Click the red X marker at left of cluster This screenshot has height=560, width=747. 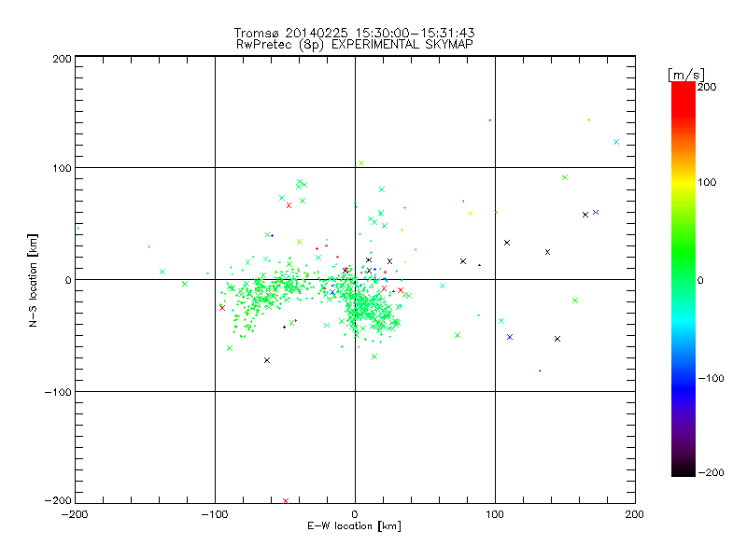222,308
